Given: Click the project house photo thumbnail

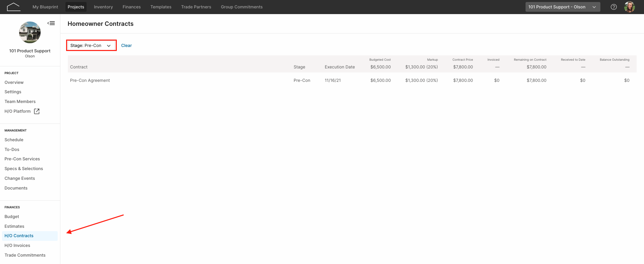Looking at the screenshot, I should [30, 33].
